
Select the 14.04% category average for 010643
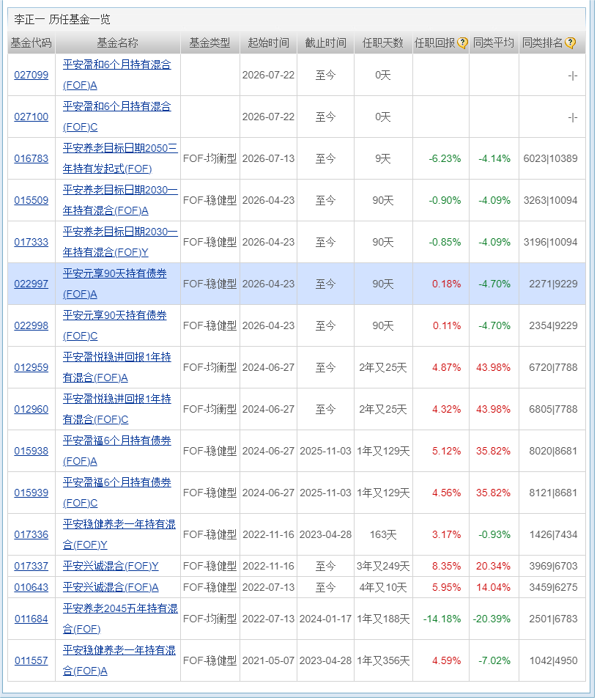point(493,588)
